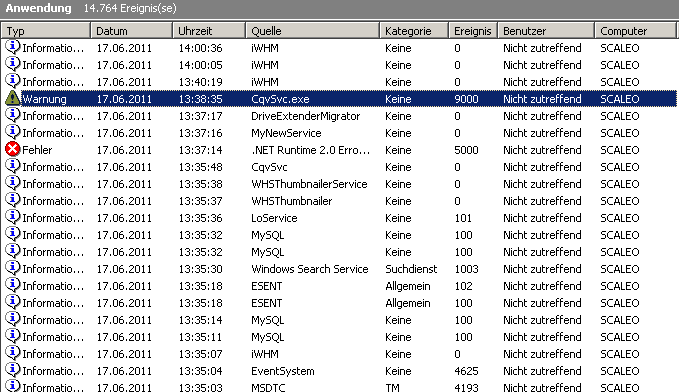Click info icon of MSDTC event

13,386
